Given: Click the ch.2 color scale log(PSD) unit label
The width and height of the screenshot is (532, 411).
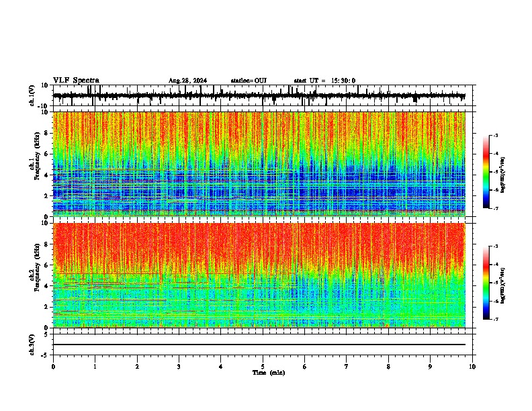Looking at the screenshot, I should [x=503, y=285].
